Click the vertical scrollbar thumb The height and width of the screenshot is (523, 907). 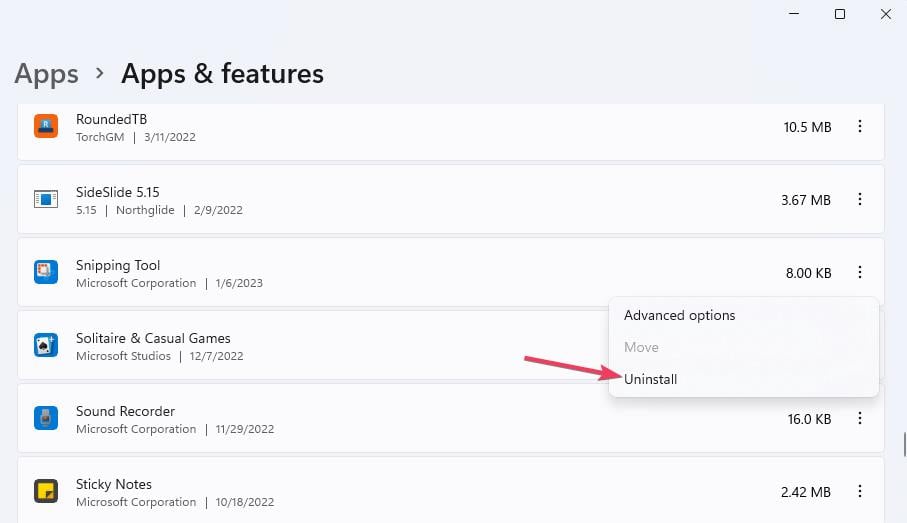point(904,444)
